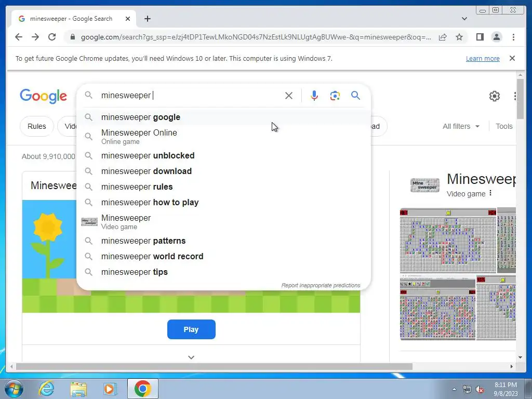Open the All filters dropdown

coord(461,126)
